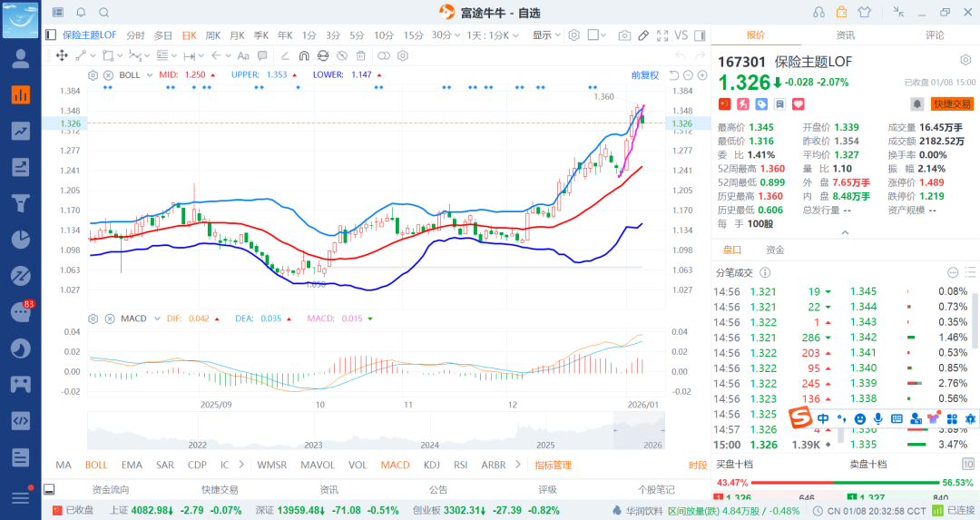Screen dimensions: 980x520
Task: Select the 周K chart period tab
Action: 213,35
